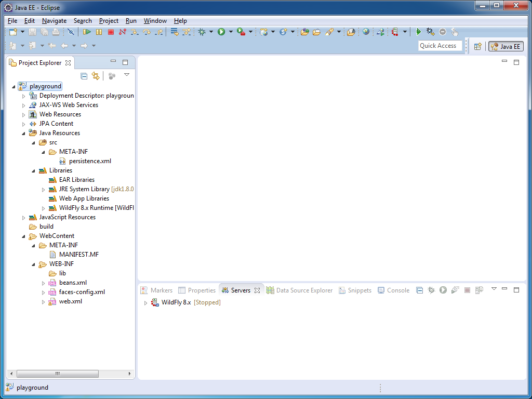Viewport: 532px width, 399px height.
Task: Click right arrow of Project Explorer scrollbar
Action: pyautogui.click(x=129, y=374)
